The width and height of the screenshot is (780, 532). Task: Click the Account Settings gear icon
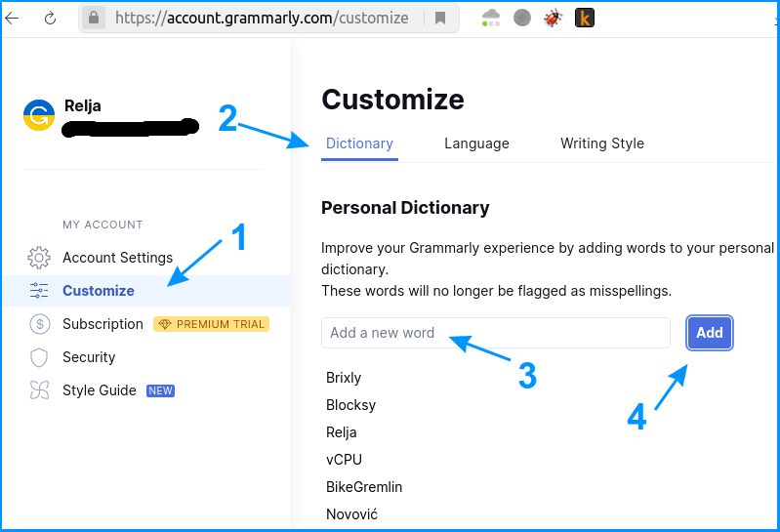(39, 258)
